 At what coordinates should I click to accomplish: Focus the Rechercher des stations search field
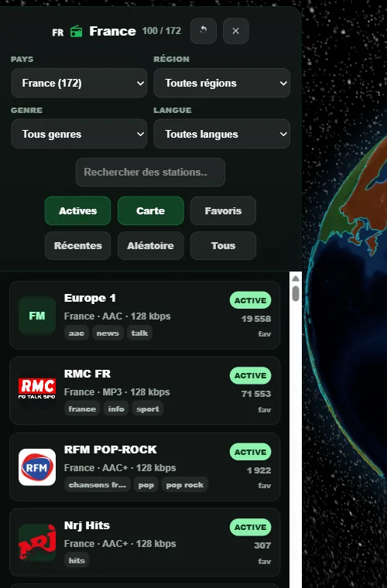(x=150, y=172)
